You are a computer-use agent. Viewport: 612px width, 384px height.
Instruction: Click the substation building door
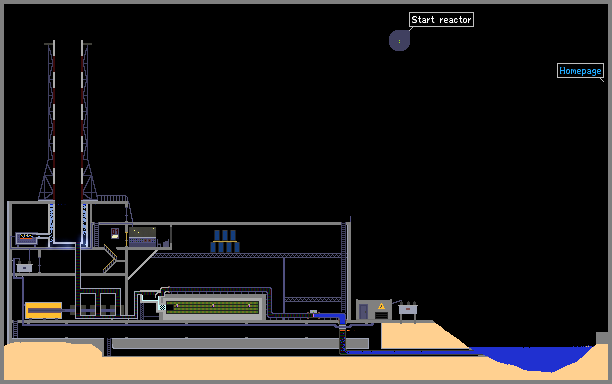click(363, 311)
